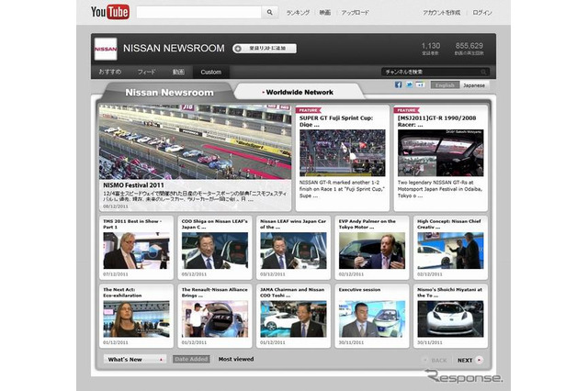Sort videos by Most viewed
Screen dimensions: 588x391
pyautogui.click(x=236, y=359)
